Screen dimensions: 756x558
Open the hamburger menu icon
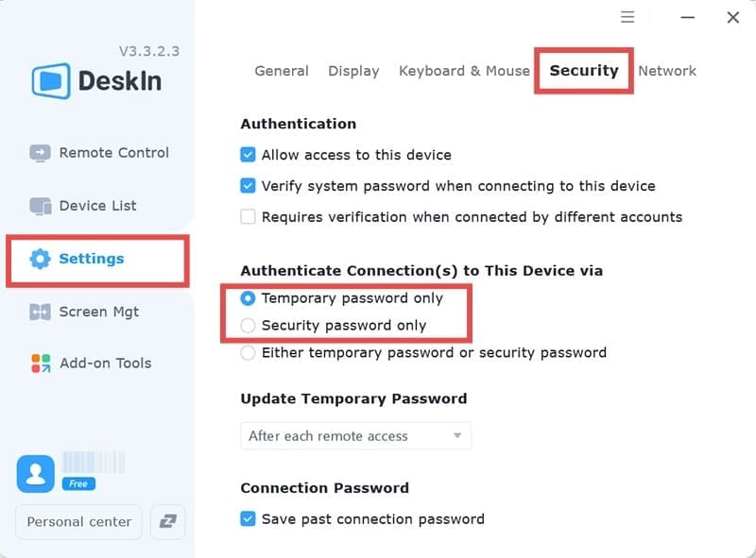click(x=627, y=17)
